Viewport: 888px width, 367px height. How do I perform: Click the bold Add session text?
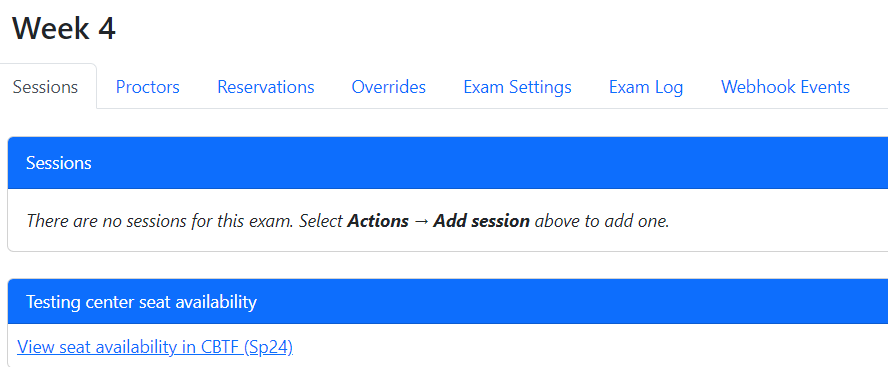[481, 220]
